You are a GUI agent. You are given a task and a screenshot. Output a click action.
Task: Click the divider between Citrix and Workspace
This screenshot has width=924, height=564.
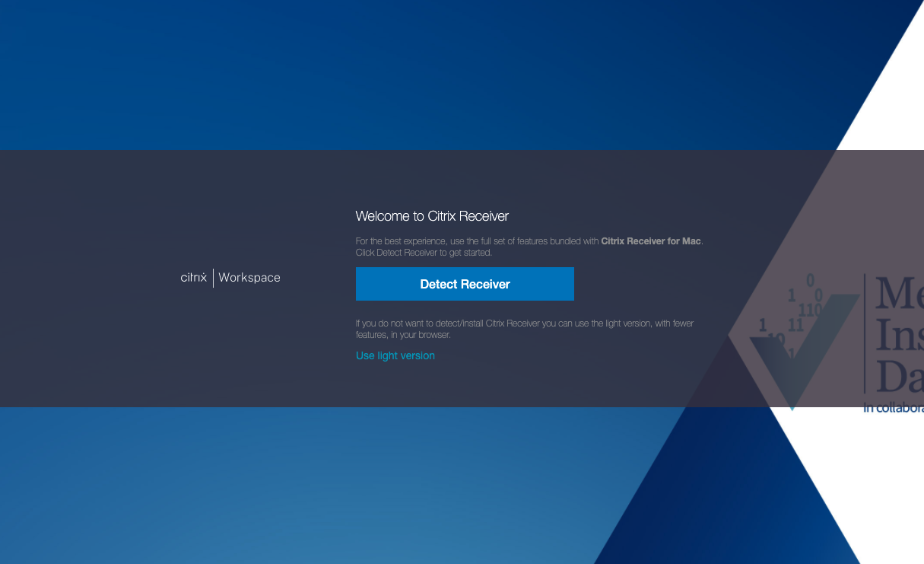pos(213,278)
